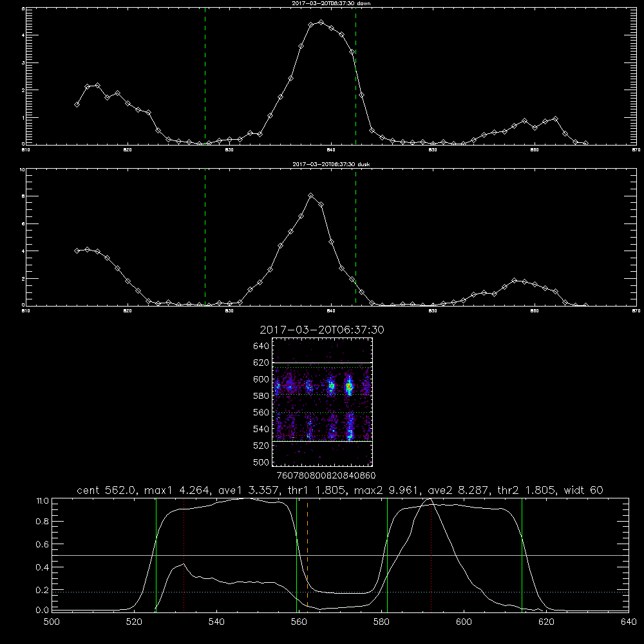This screenshot has width=644, height=644.
Task: Click the x-axis label 540 of the bottom plot
Action: coord(216,622)
